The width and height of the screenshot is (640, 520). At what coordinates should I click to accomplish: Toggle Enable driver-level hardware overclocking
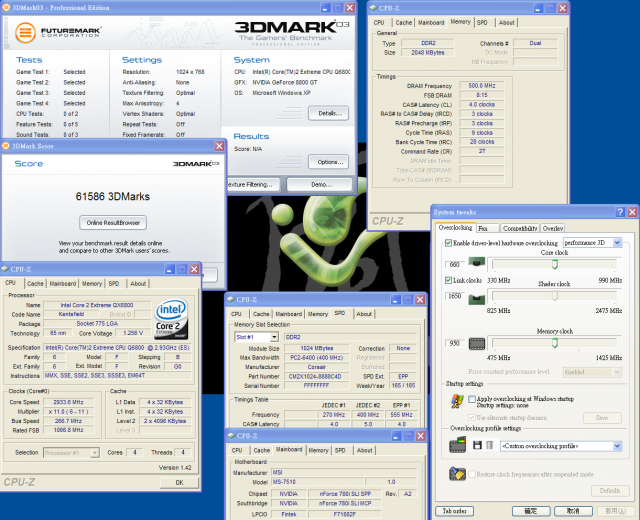coord(449,243)
